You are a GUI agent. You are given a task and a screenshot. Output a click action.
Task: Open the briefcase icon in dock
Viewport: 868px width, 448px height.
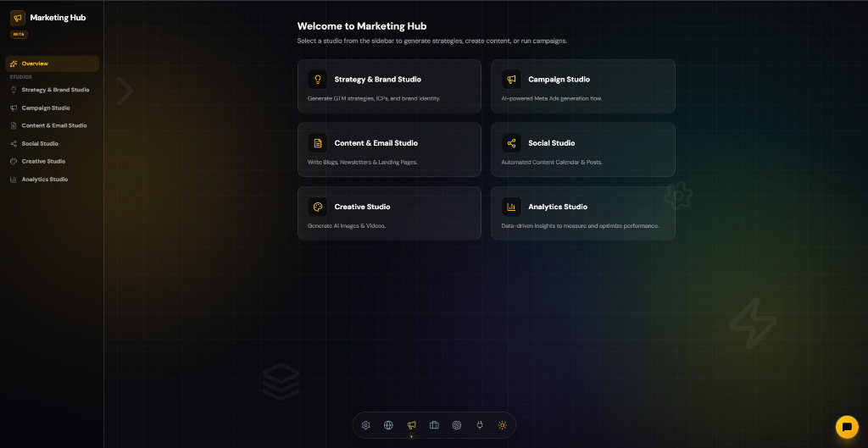(434, 425)
